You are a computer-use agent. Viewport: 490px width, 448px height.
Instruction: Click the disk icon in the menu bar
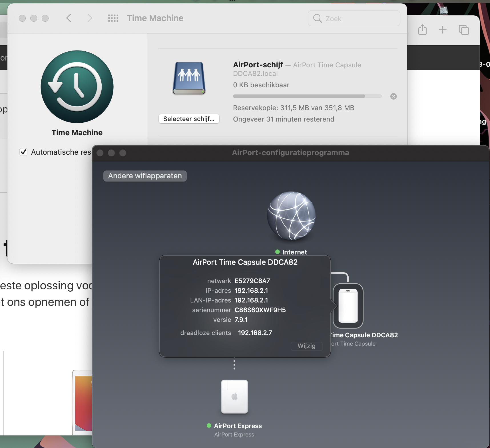tap(443, 11)
